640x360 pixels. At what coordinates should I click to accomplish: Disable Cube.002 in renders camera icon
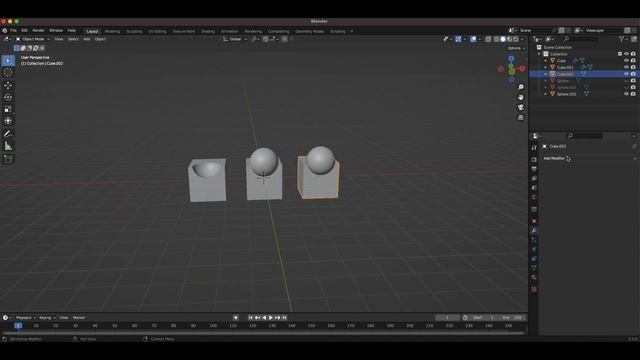tap(633, 74)
